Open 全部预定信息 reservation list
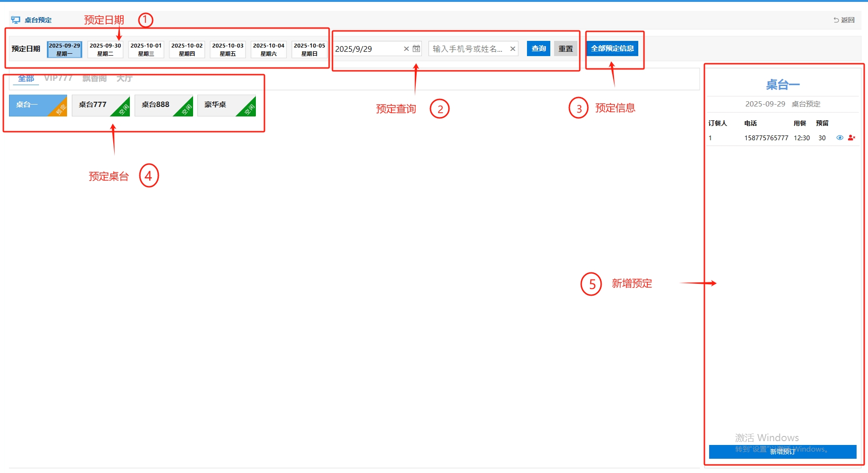The width and height of the screenshot is (868, 473). [x=612, y=48]
